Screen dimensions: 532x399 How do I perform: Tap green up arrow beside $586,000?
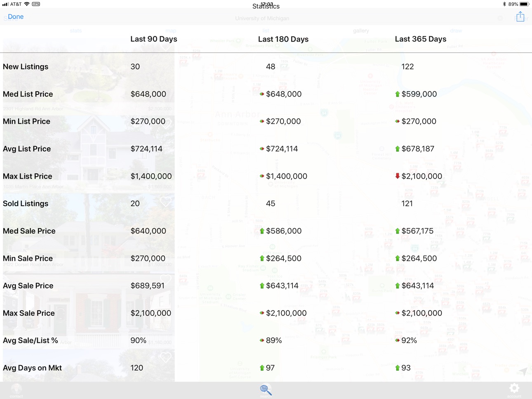tap(262, 231)
